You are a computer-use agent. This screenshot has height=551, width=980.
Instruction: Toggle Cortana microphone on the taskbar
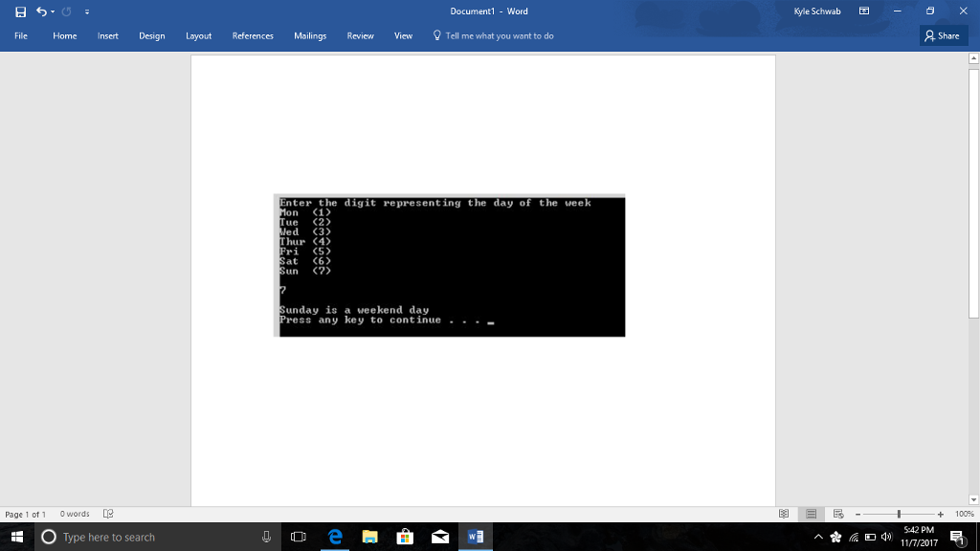tap(264, 537)
